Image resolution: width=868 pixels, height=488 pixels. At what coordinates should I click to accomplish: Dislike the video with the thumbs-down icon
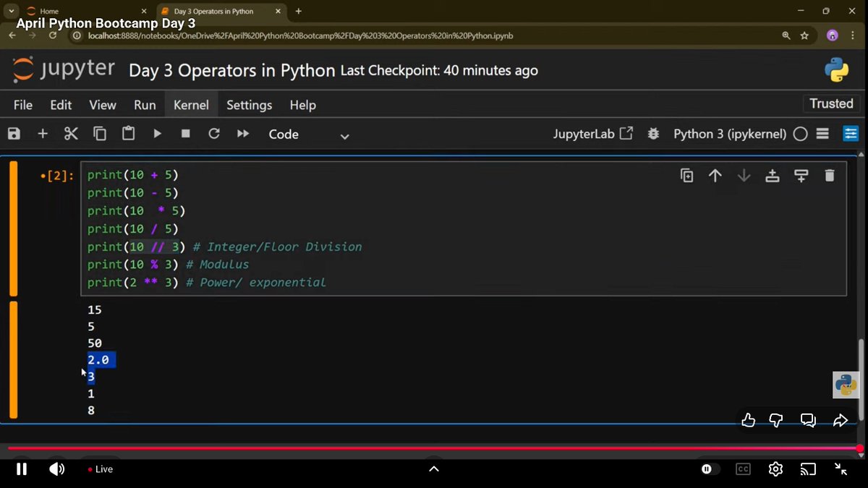[x=776, y=420]
